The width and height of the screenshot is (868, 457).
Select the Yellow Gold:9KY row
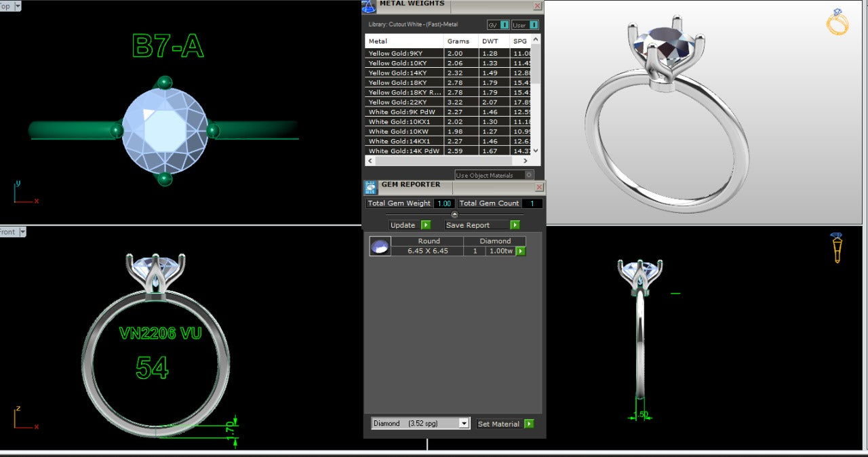click(448, 53)
